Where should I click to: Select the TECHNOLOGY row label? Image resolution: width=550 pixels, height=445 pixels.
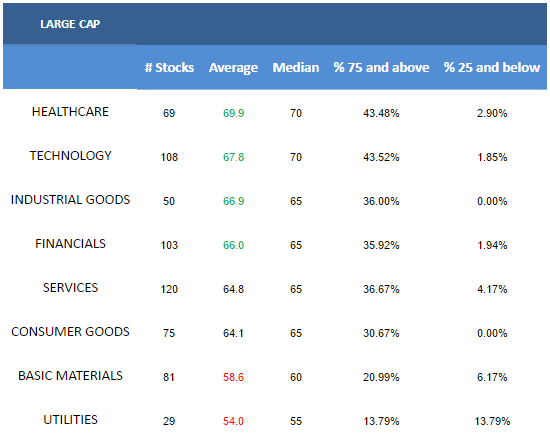[x=70, y=156]
